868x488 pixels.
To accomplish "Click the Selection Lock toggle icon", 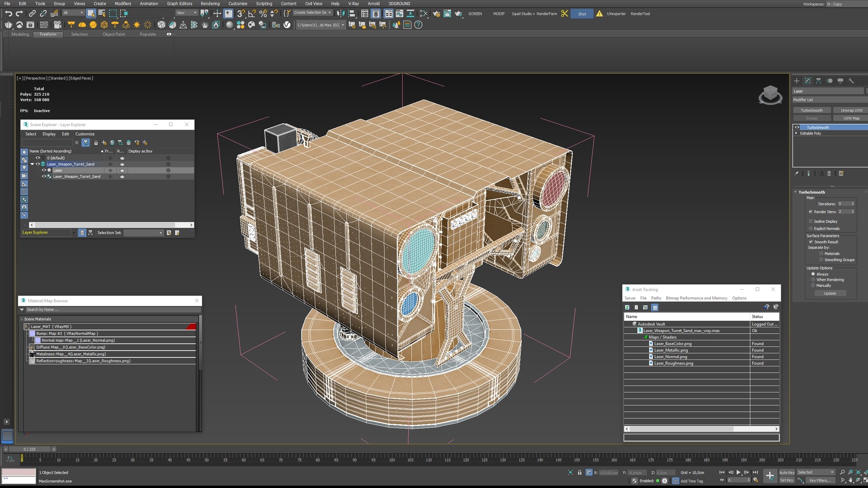I will tap(580, 472).
